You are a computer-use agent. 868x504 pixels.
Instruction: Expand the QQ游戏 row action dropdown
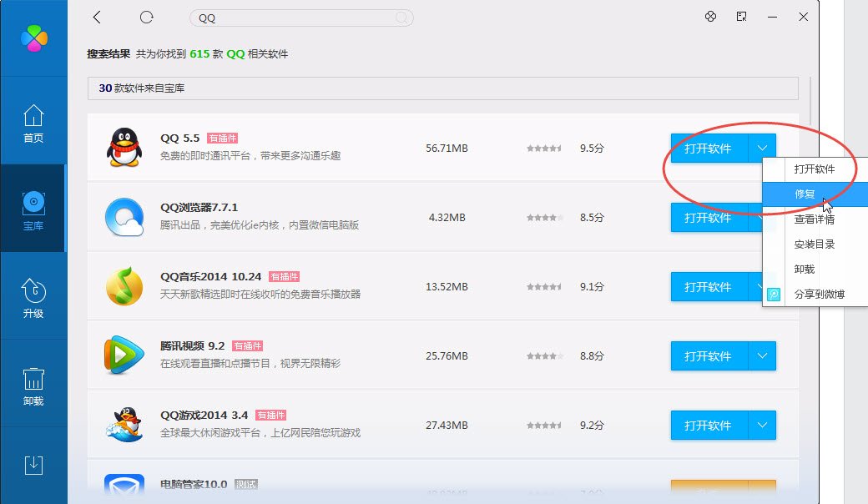761,425
